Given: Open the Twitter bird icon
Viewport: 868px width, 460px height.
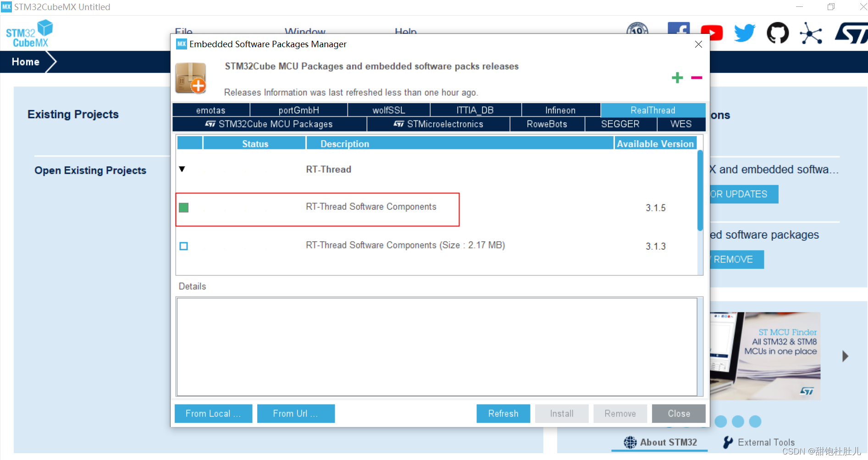Looking at the screenshot, I should (x=745, y=33).
